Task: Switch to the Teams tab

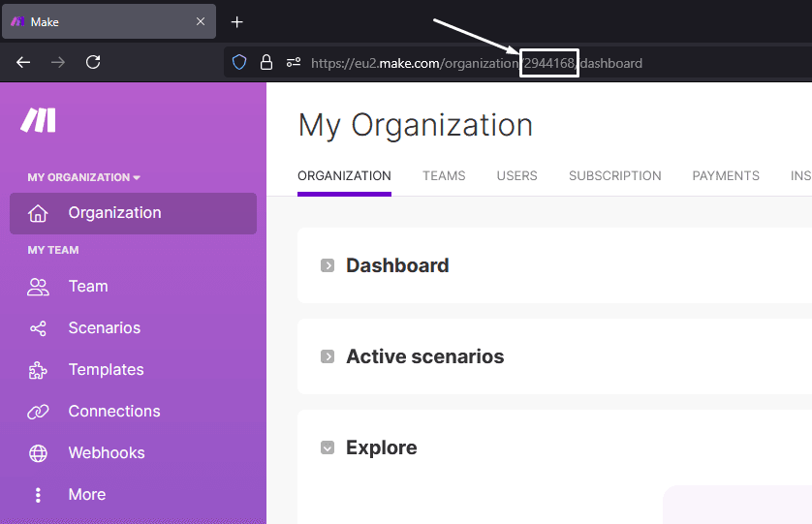Action: pos(444,175)
